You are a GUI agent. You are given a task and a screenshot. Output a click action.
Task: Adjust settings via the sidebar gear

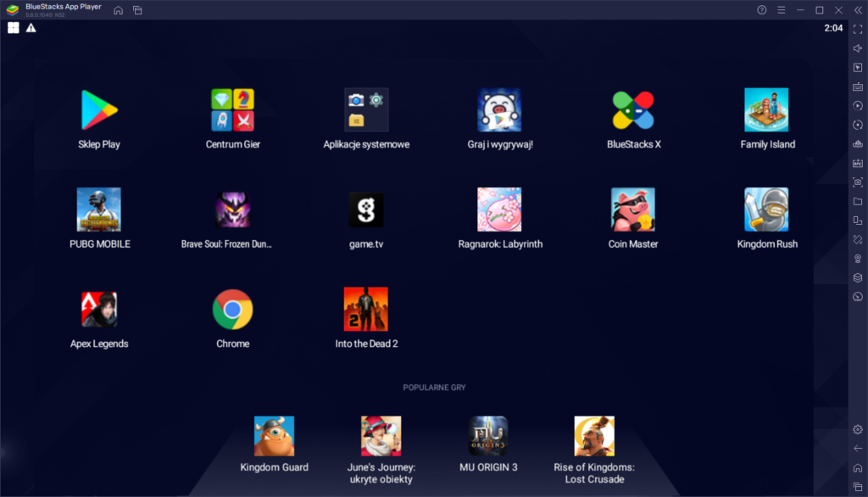pyautogui.click(x=858, y=430)
